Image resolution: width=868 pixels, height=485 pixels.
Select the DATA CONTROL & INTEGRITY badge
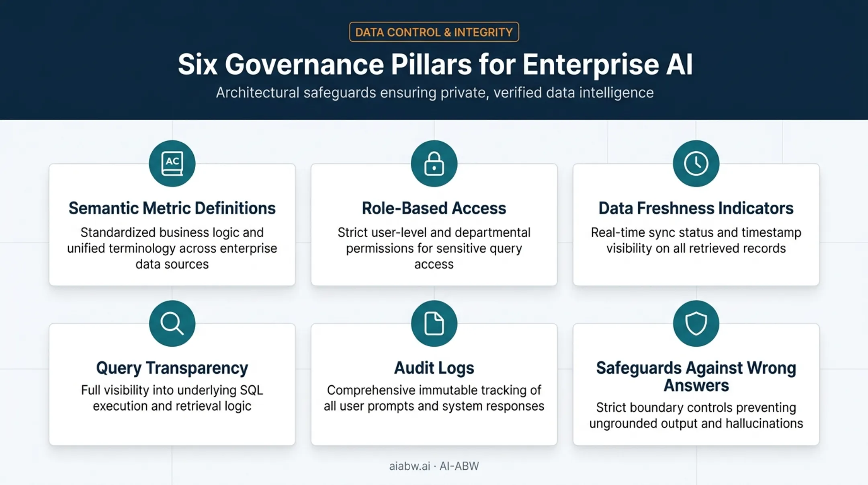434,32
